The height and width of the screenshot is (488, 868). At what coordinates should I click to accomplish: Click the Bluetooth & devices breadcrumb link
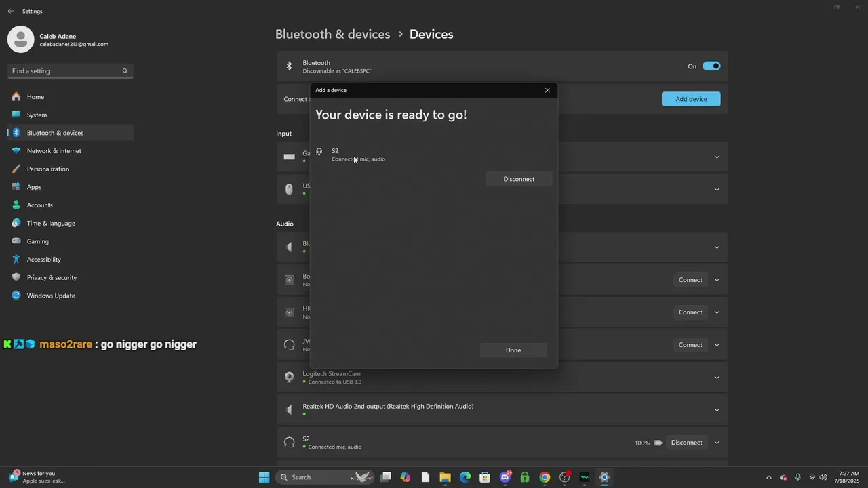pos(333,34)
